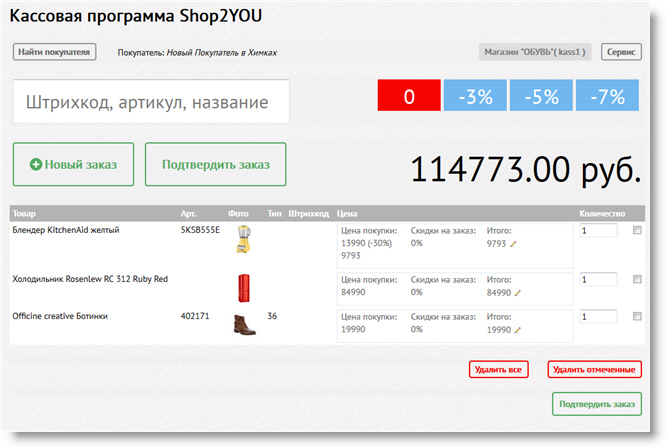Select the red 0 discount tile
666x448 pixels.
point(409,97)
